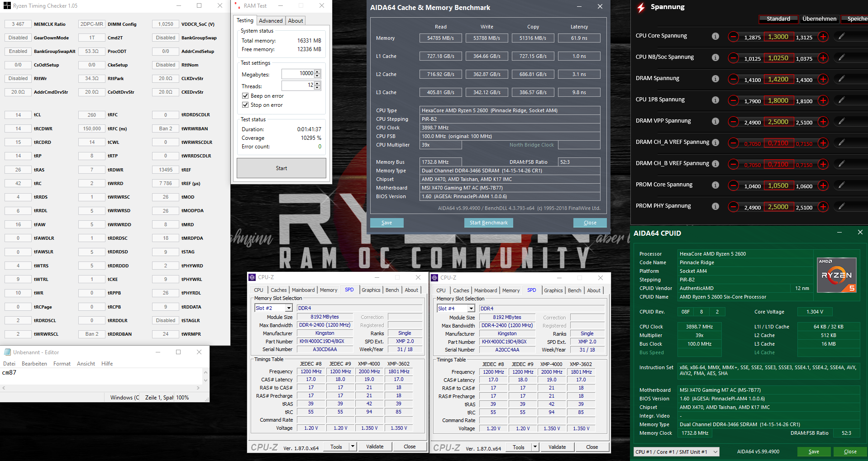868x461 pixels.
Task: Click the pencil edit icon beside CPU Core Spannung
Action: [842, 37]
